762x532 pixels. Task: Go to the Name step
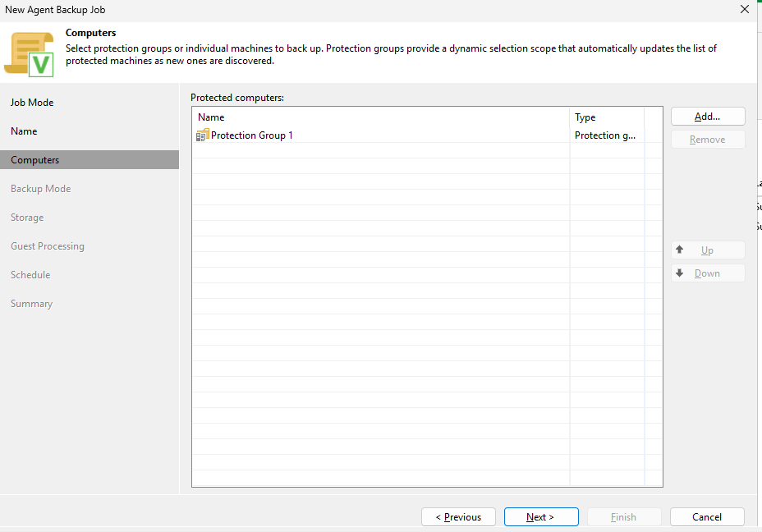coord(24,131)
